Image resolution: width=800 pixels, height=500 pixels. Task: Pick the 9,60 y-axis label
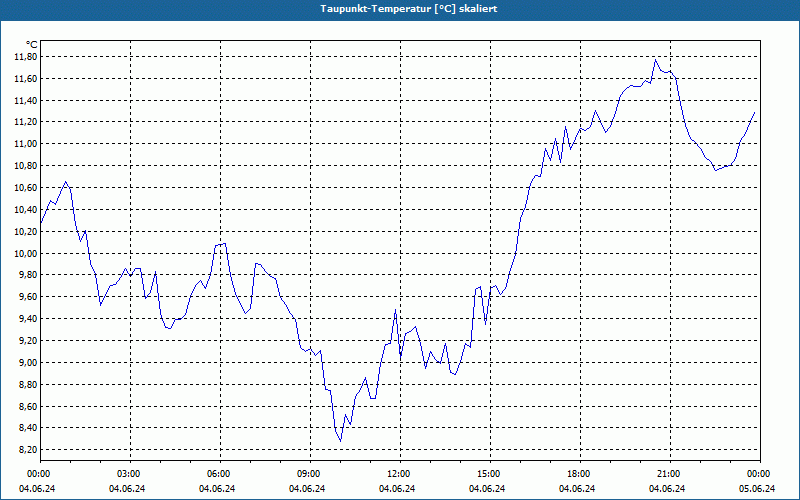point(28,297)
